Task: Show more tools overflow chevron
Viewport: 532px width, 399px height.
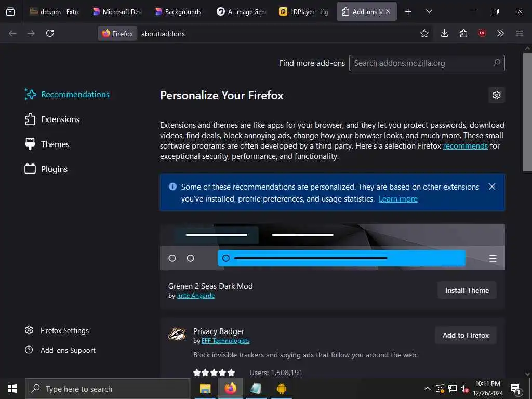Action: 500,33
